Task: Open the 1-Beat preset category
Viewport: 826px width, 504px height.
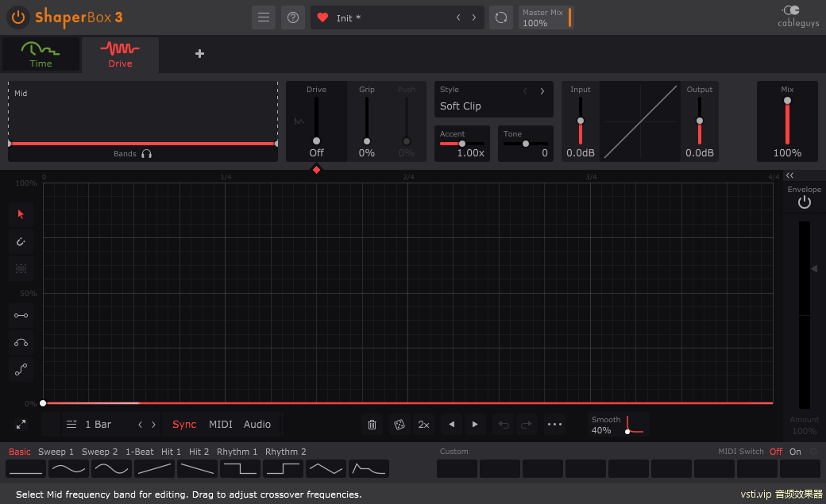Action: pyautogui.click(x=139, y=452)
